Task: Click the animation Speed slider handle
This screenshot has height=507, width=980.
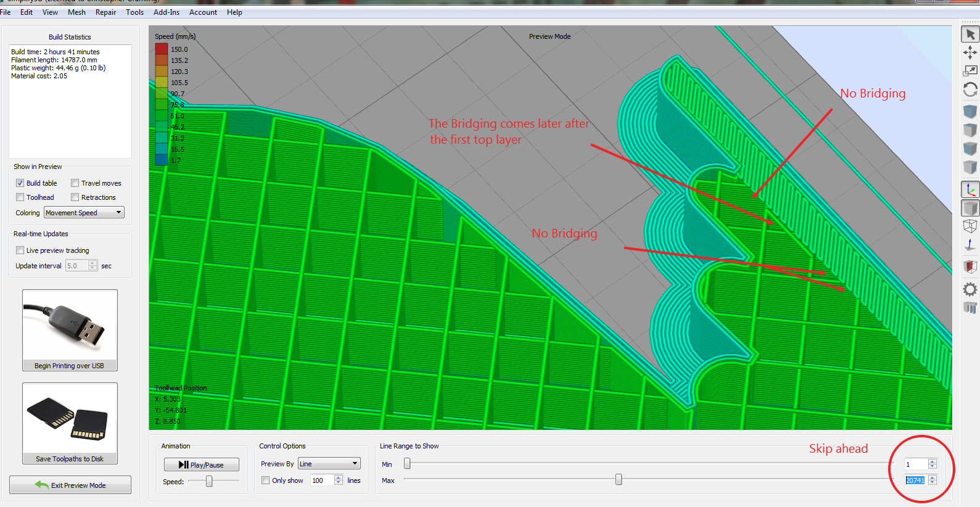Action: pos(209,481)
